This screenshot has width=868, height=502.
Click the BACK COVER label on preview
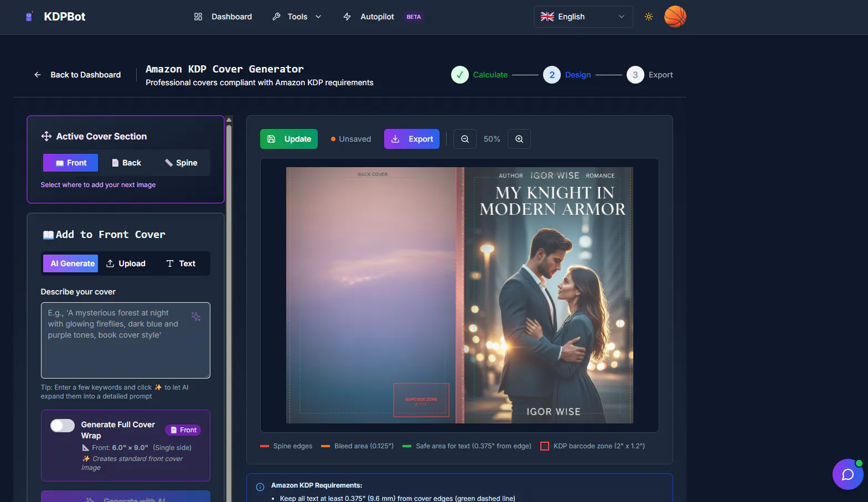tap(373, 174)
